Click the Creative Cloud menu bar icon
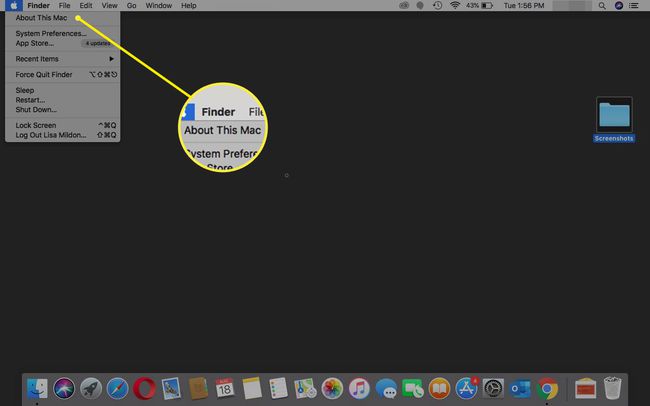The height and width of the screenshot is (406, 650). point(404,5)
